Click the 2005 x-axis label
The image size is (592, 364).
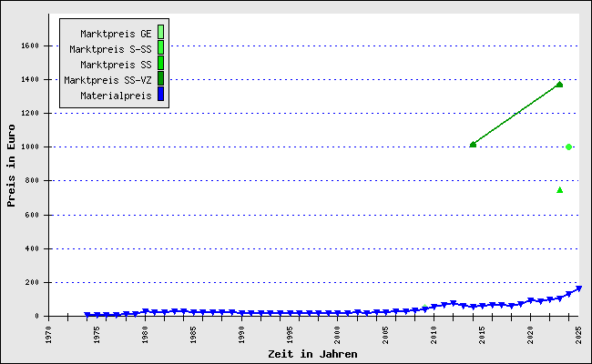click(386, 335)
